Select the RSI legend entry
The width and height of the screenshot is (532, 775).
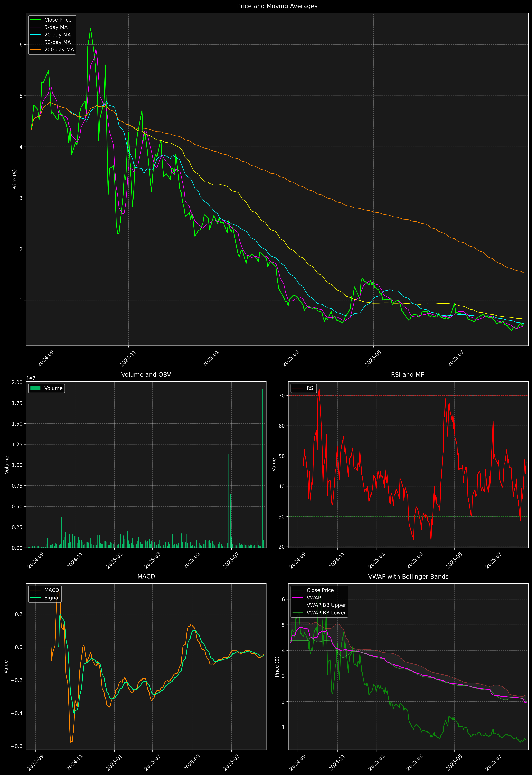[310, 388]
